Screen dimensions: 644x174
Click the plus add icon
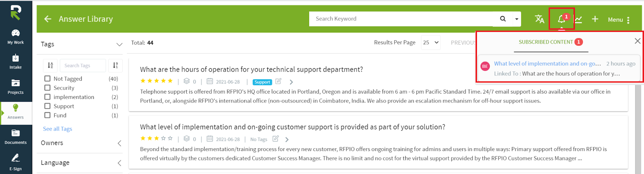tap(595, 19)
